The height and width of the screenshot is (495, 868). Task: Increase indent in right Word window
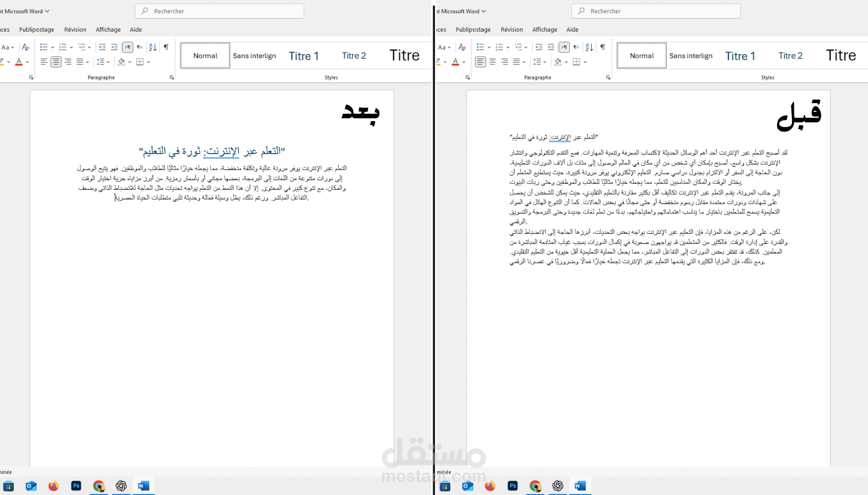click(x=551, y=47)
